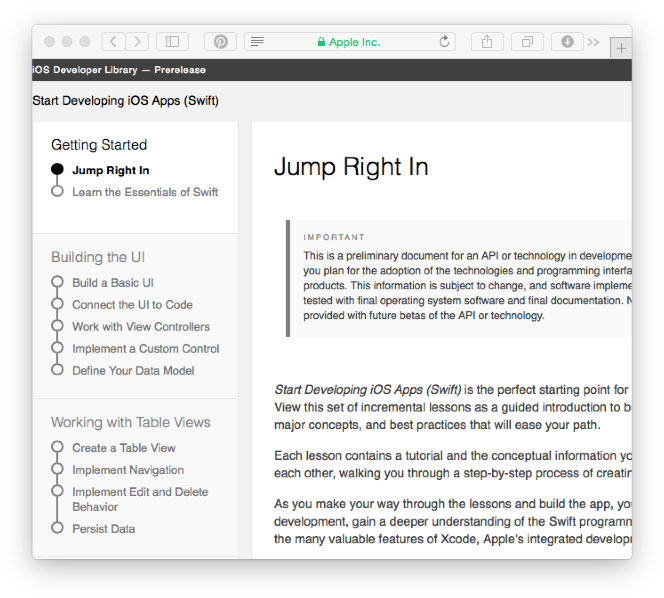Click the circle beside Implement Edit and Delete

click(57, 491)
